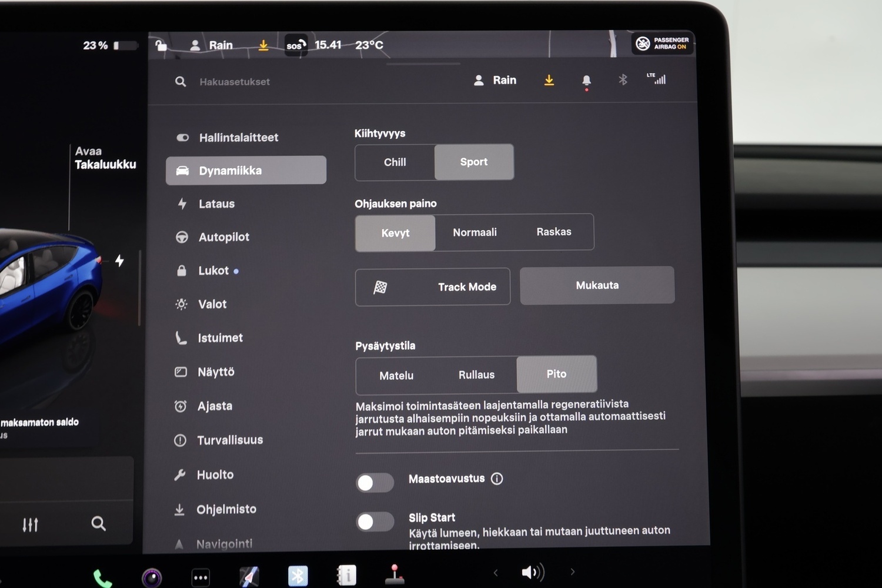
Task: Open Lukot settings section
Action: coord(246,270)
